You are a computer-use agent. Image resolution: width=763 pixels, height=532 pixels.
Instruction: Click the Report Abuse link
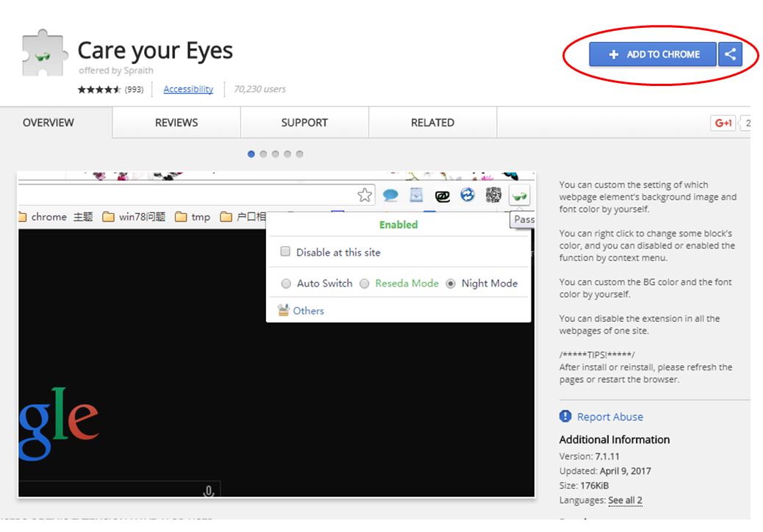pos(609,417)
